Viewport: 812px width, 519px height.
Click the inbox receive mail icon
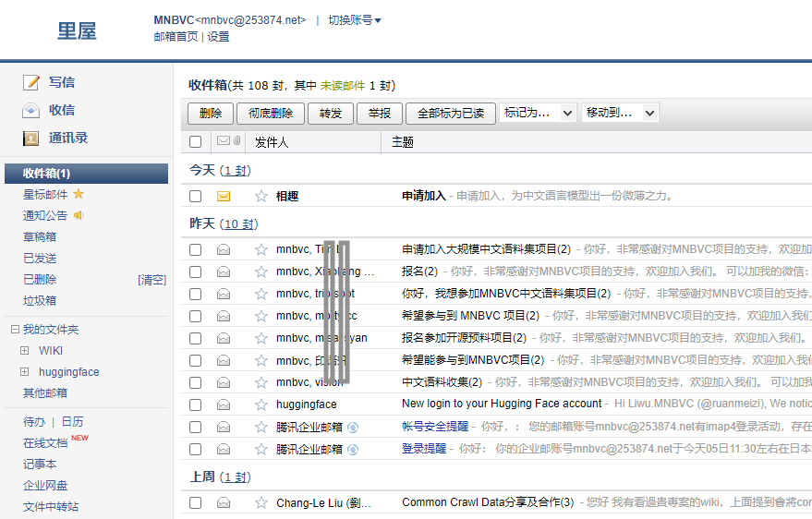[x=31, y=110]
